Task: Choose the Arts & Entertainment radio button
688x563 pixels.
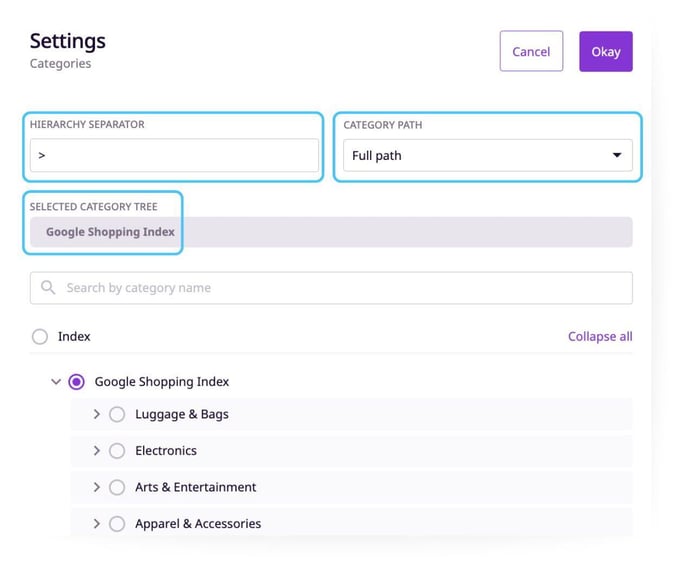Action: tap(117, 487)
